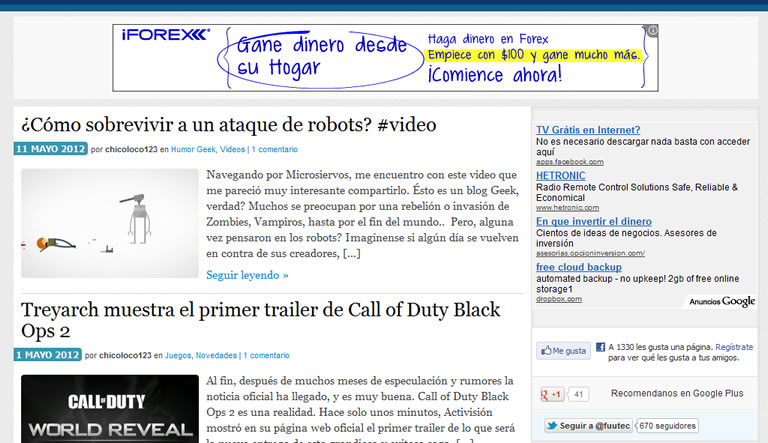The height and width of the screenshot is (443, 768).
Task: Click highlighted Empiece con $100 banner line
Action: pos(534,55)
